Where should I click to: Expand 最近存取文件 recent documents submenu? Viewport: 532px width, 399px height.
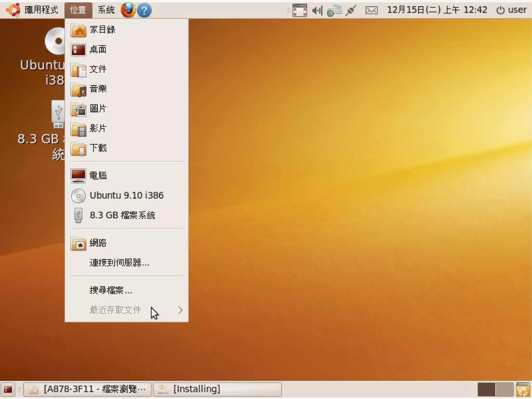[x=127, y=310]
